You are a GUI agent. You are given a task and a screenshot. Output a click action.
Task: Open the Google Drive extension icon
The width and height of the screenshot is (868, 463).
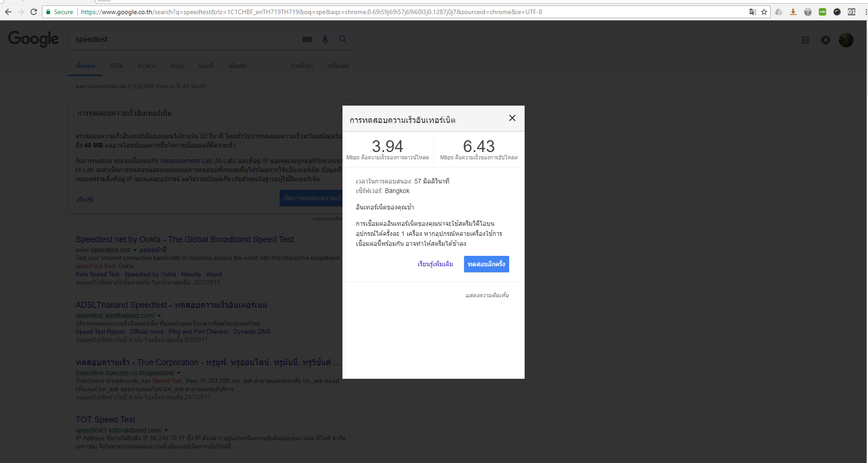coord(779,12)
